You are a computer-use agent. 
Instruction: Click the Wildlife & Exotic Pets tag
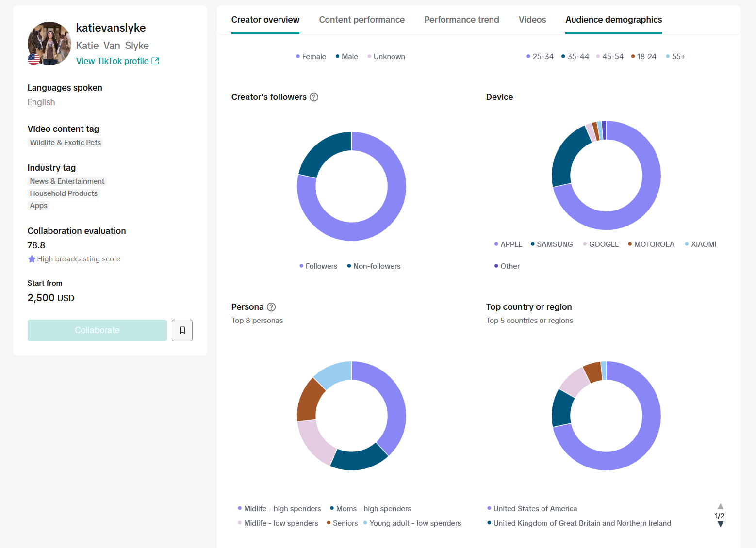tap(66, 143)
